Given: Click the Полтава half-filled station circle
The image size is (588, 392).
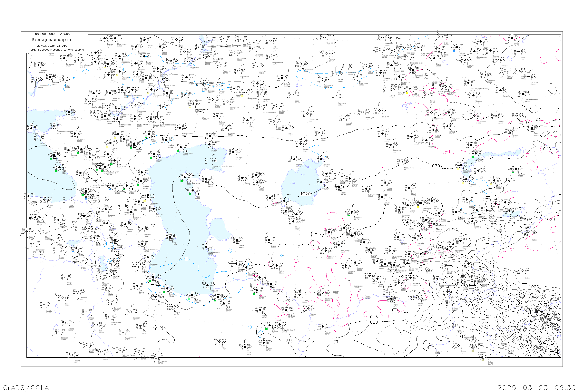Looking at the screenshot, I should click(38, 65).
